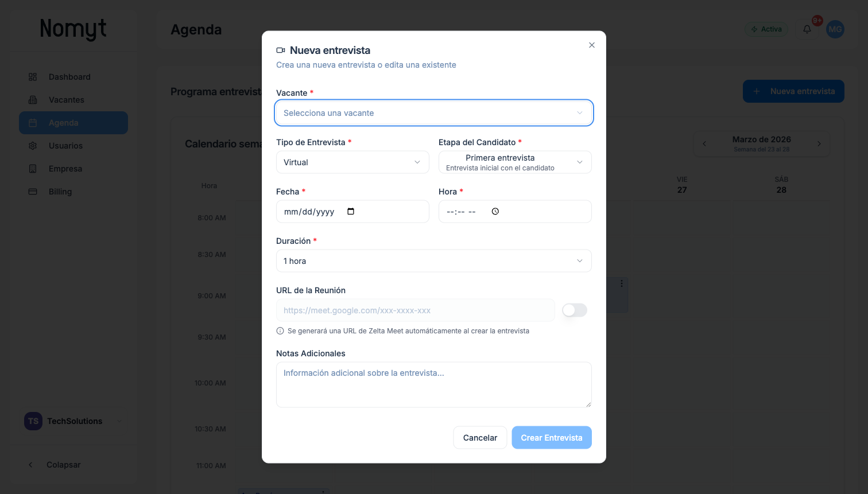The width and height of the screenshot is (868, 494).
Task: Click the Cancelar button
Action: pyautogui.click(x=480, y=437)
